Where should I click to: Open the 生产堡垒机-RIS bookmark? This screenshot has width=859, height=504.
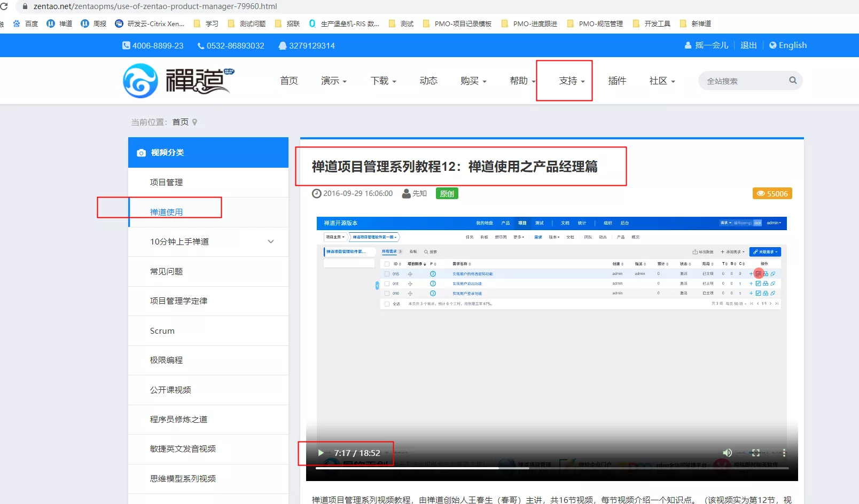click(344, 23)
